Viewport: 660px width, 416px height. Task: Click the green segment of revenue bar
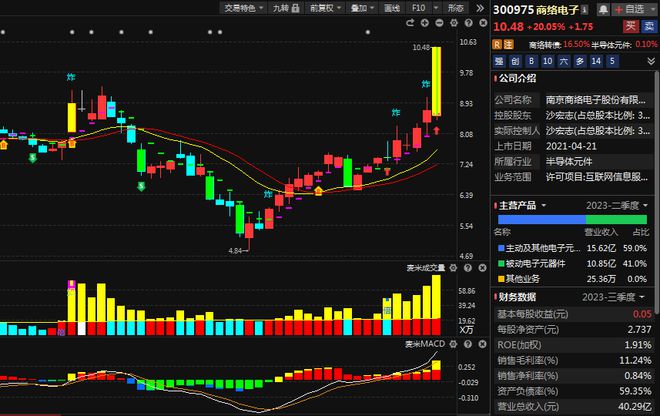[x=616, y=219]
